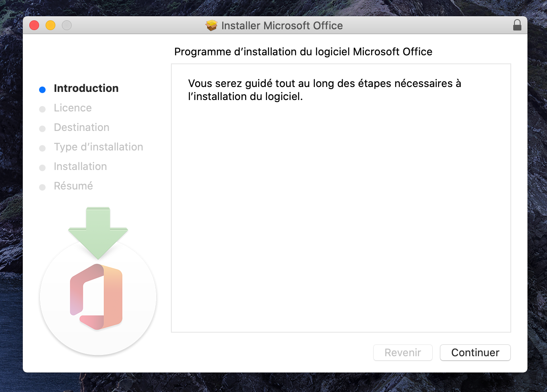This screenshot has height=392, width=547.
Task: Minimize the installer with the yellow button
Action: click(50, 25)
